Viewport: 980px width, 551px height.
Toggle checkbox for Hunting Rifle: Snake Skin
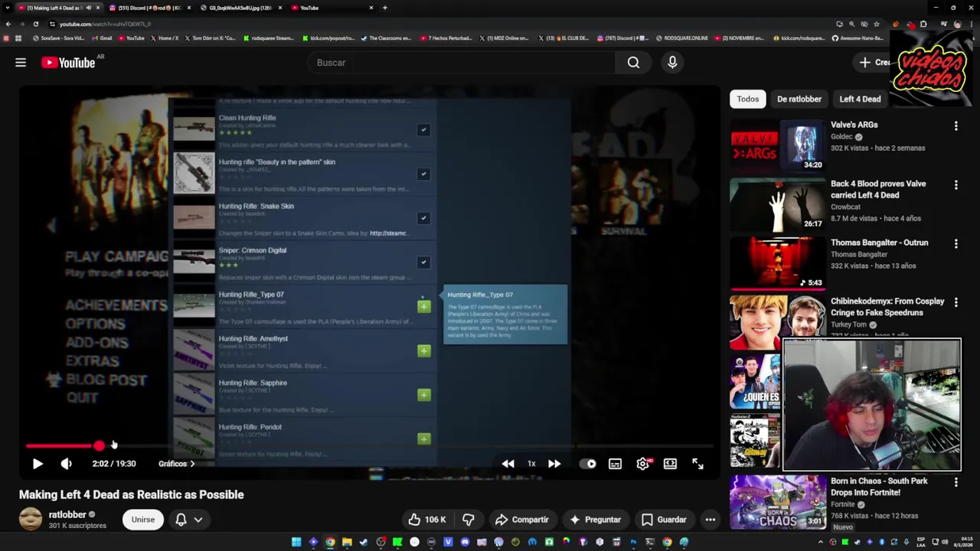423,218
